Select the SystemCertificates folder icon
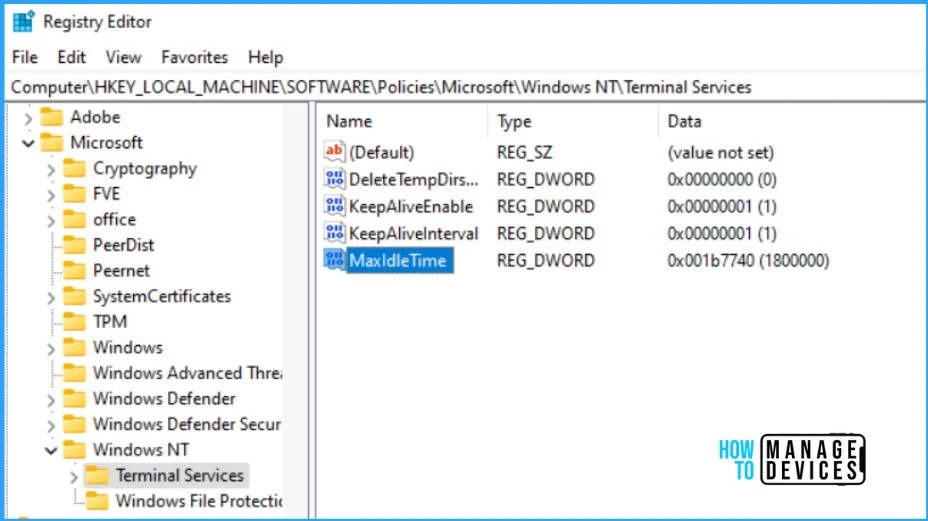 (x=75, y=295)
